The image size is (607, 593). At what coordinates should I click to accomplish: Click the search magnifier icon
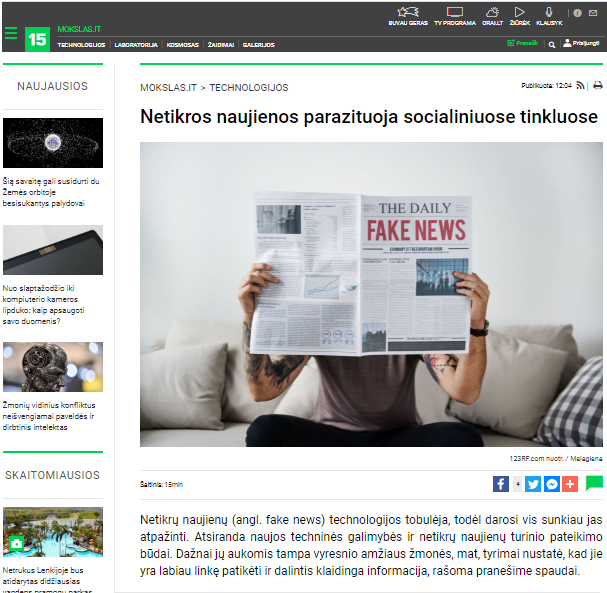(x=552, y=45)
